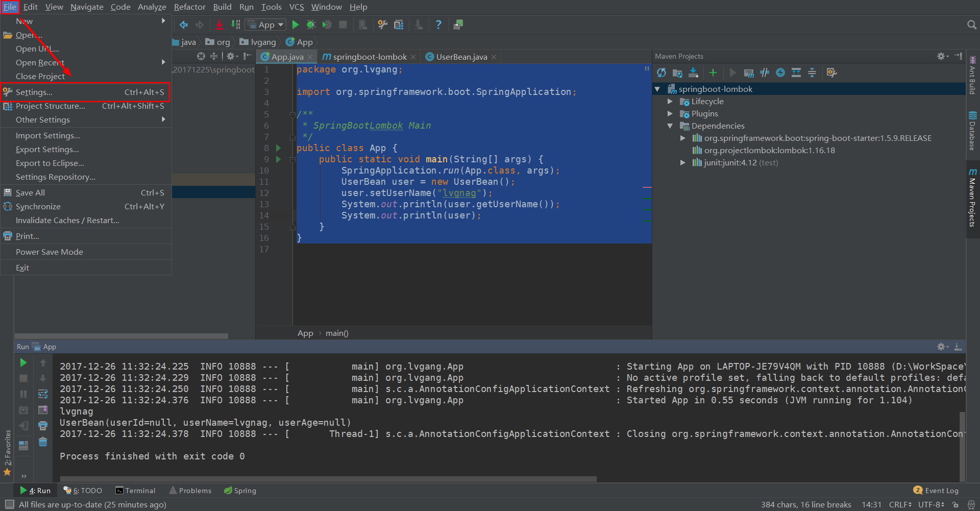Image resolution: width=980 pixels, height=511 pixels.
Task: Click Run panel settings gear icon
Action: tap(942, 347)
